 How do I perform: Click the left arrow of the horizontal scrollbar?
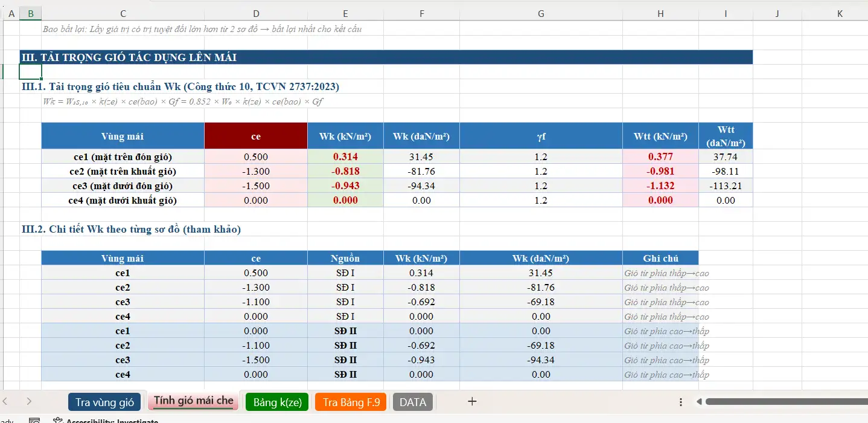[700, 401]
